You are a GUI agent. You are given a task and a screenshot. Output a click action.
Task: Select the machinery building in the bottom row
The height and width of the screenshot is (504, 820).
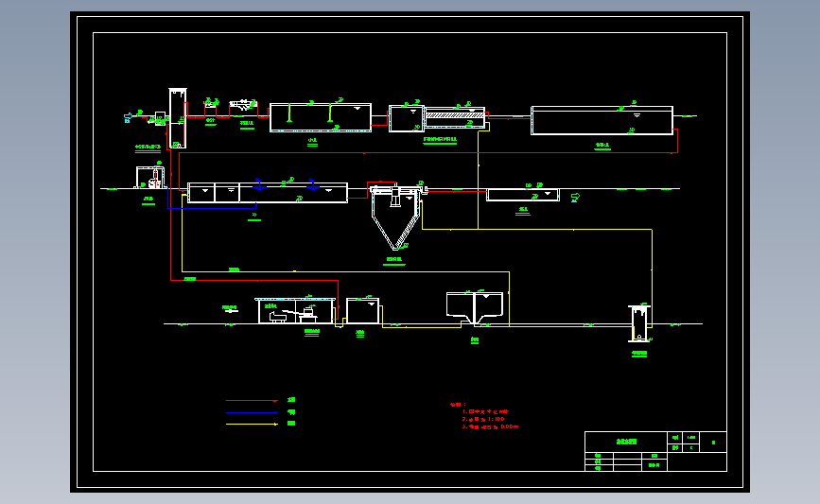click(x=295, y=311)
